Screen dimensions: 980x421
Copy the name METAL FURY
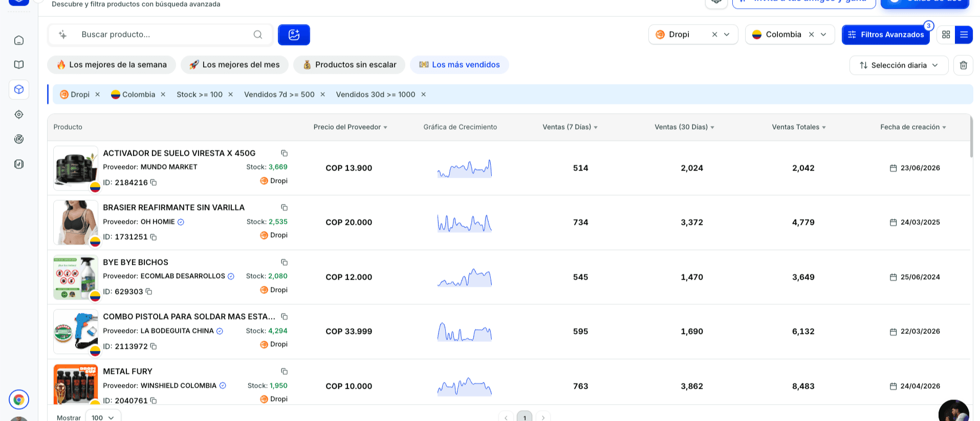coord(285,371)
